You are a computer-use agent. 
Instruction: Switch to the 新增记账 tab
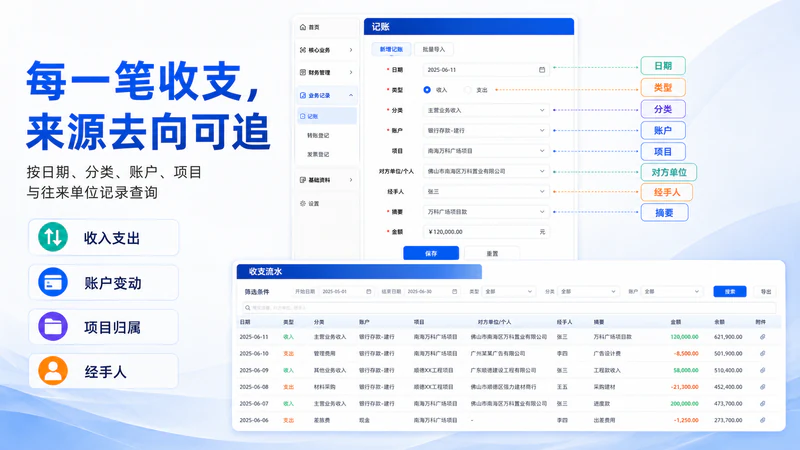pos(391,49)
